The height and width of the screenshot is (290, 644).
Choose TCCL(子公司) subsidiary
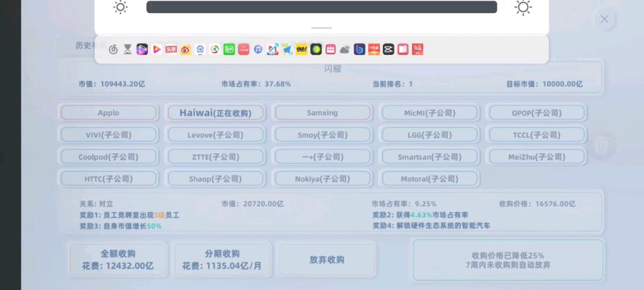[537, 135]
